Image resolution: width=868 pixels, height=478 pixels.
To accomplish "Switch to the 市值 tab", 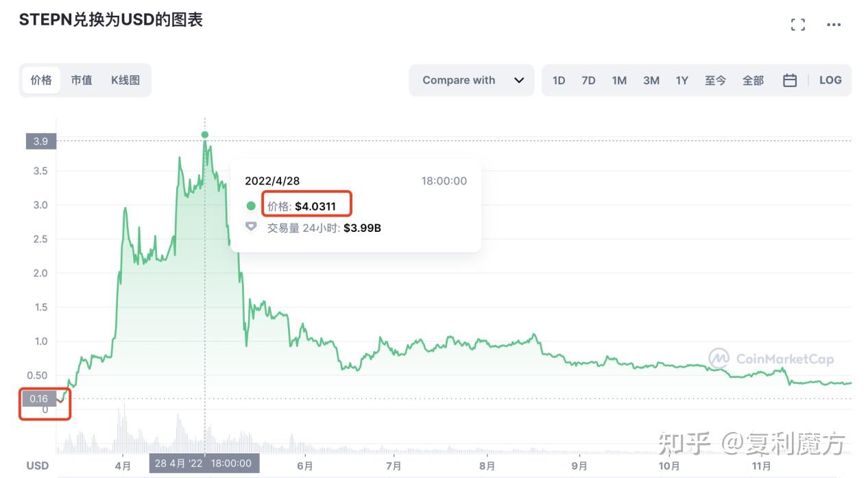I will [81, 80].
